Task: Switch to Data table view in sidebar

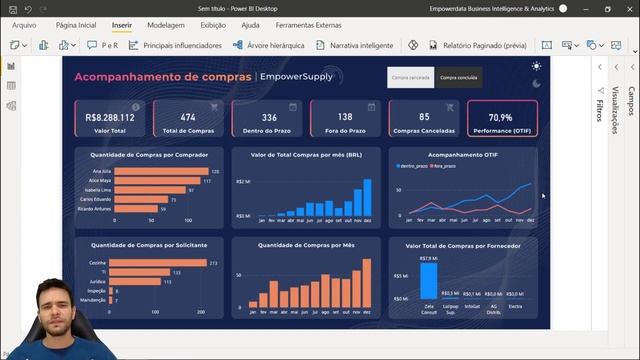Action: point(11,86)
